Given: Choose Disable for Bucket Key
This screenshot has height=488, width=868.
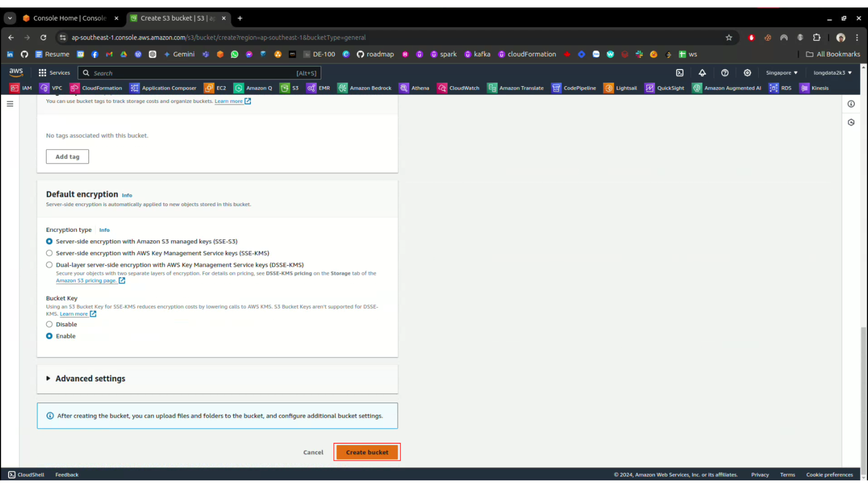Looking at the screenshot, I should [49, 324].
